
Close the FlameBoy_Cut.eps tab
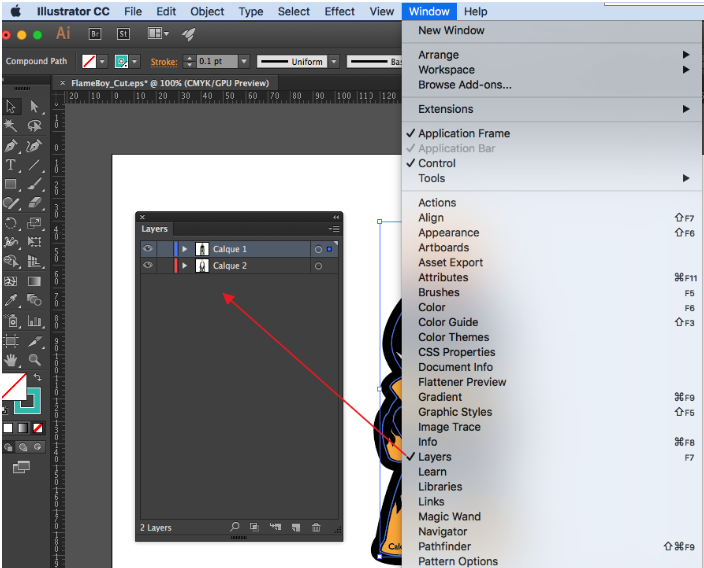[62, 83]
